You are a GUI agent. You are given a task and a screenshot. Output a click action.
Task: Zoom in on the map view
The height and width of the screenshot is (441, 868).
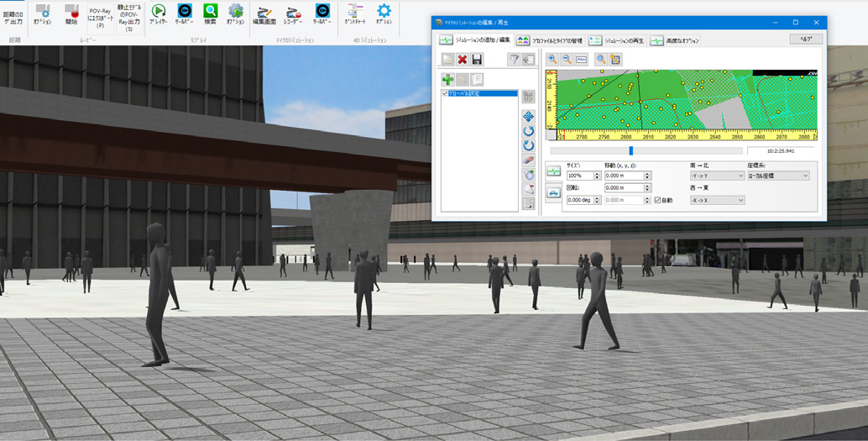click(552, 60)
